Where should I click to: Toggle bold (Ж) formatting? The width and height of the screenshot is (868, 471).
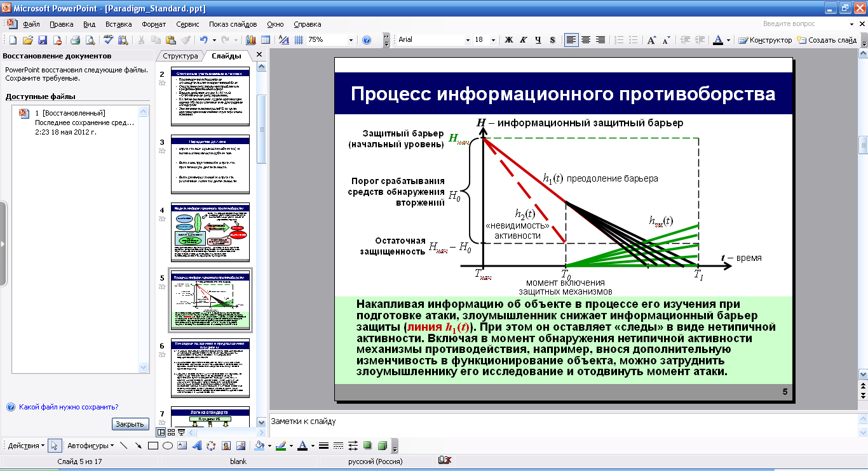[508, 40]
